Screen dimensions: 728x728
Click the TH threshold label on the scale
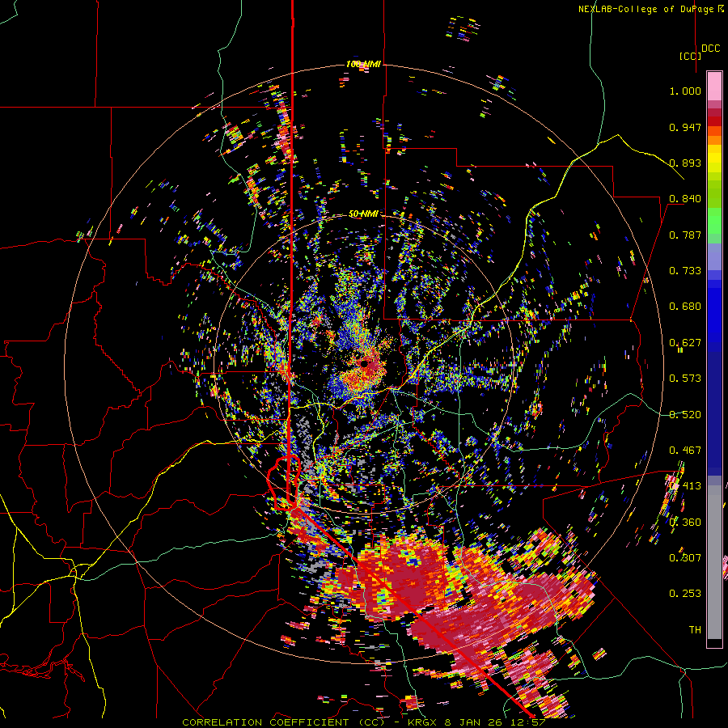[695, 630]
